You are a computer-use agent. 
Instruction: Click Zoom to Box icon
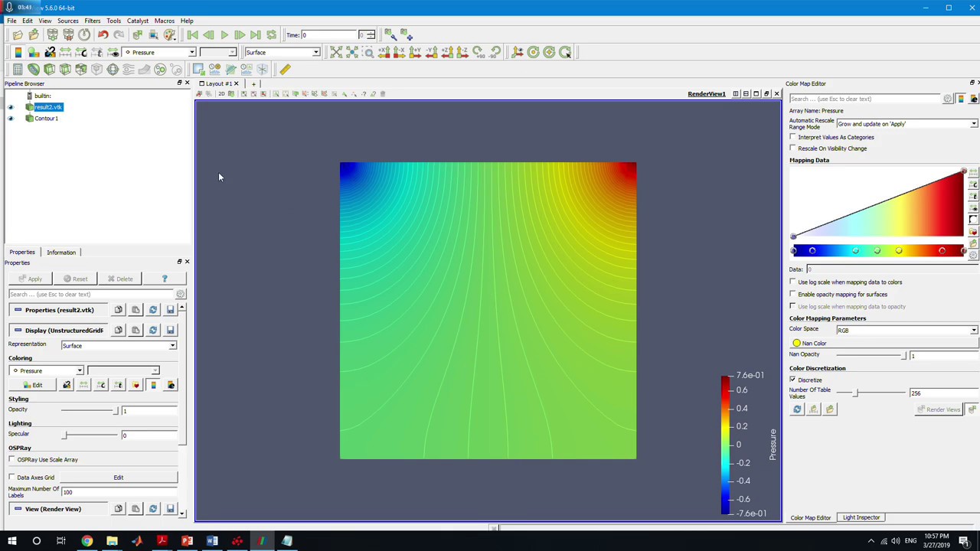(368, 52)
